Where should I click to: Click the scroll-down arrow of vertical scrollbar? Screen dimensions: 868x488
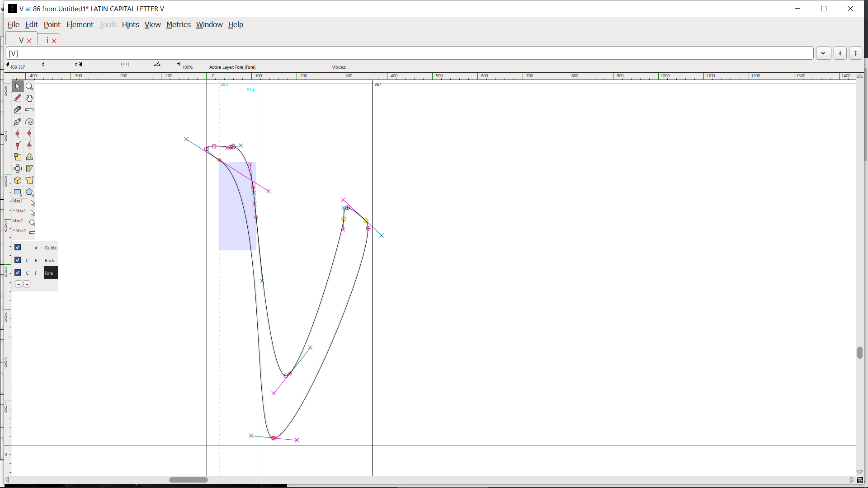coord(860,472)
